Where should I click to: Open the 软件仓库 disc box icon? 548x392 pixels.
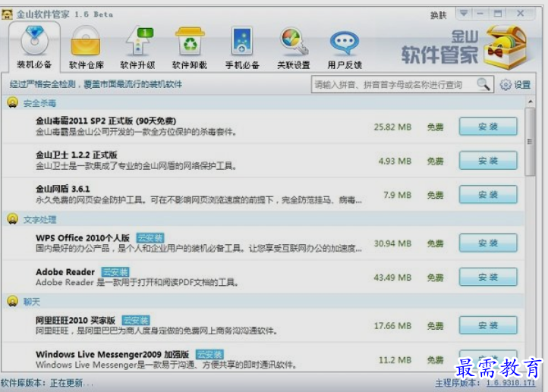pyautogui.click(x=86, y=41)
